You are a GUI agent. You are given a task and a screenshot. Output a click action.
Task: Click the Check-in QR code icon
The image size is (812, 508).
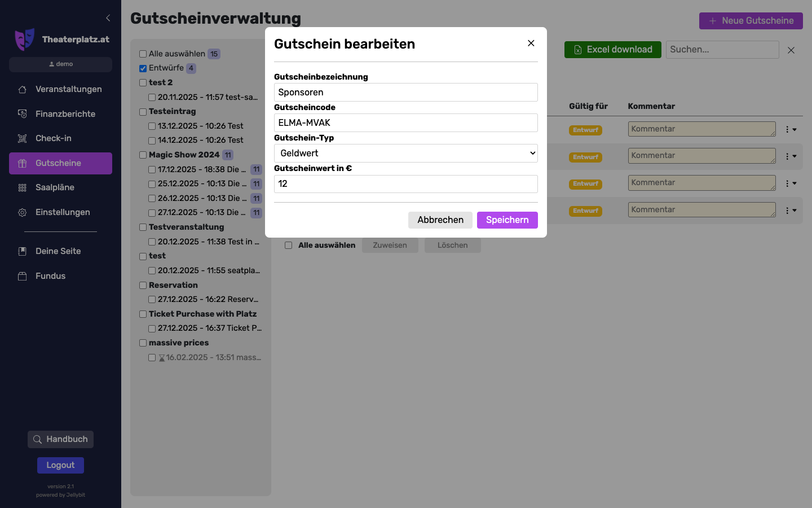[23, 138]
